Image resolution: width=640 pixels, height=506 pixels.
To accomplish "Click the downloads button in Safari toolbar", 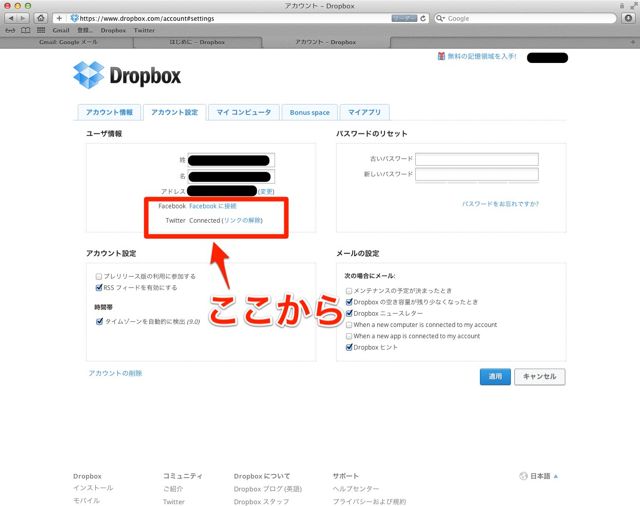I will click(629, 18).
